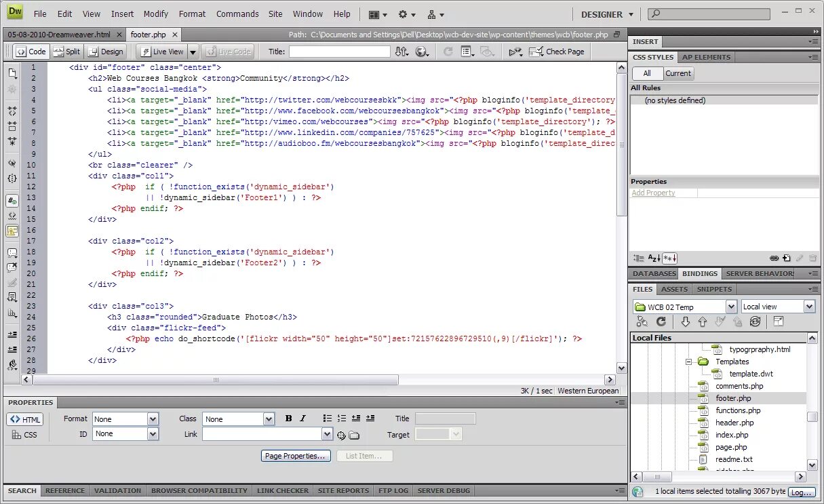824x504 pixels.
Task: Switch to Design view
Action: tap(106, 52)
